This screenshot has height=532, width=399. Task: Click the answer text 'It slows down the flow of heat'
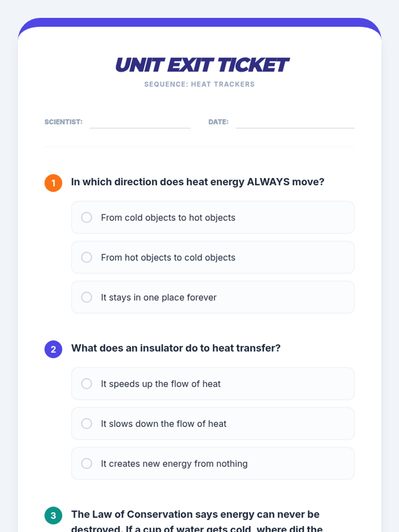coord(164,424)
